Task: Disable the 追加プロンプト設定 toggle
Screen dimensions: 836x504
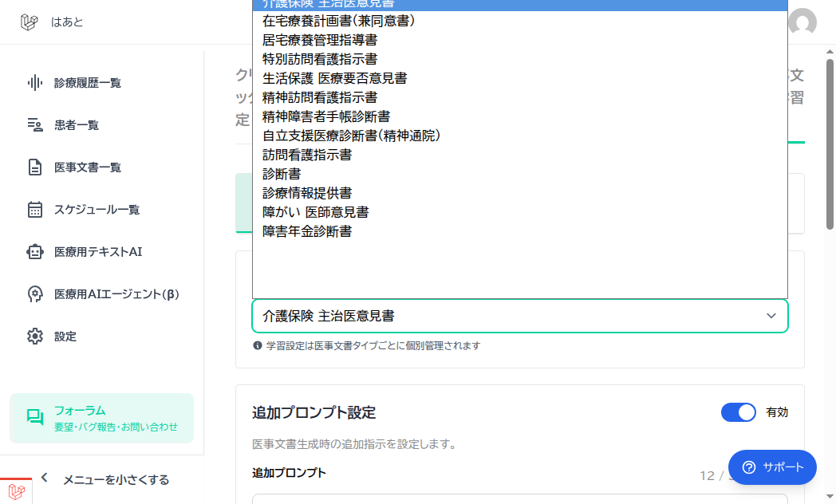Action: click(x=738, y=412)
